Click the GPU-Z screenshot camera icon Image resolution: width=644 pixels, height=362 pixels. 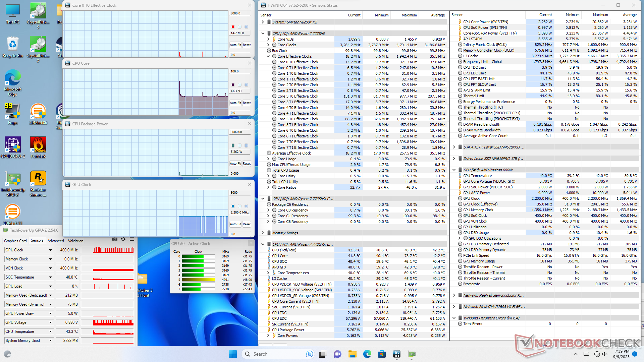click(x=115, y=239)
